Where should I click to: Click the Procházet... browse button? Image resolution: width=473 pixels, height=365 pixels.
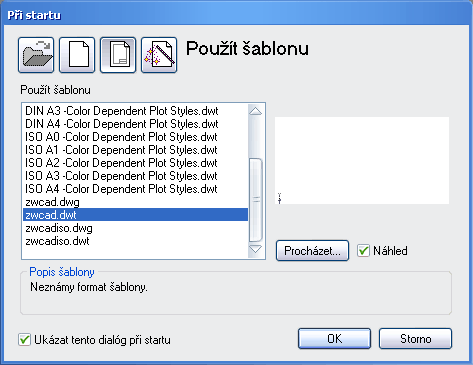[x=312, y=251]
